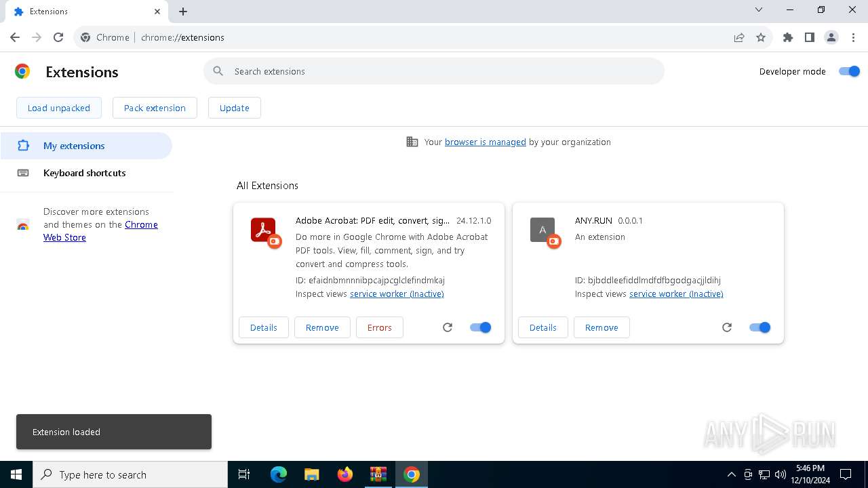The width and height of the screenshot is (868, 488).
Task: Click the Adobe Acrobat ID text
Action: pos(370,280)
